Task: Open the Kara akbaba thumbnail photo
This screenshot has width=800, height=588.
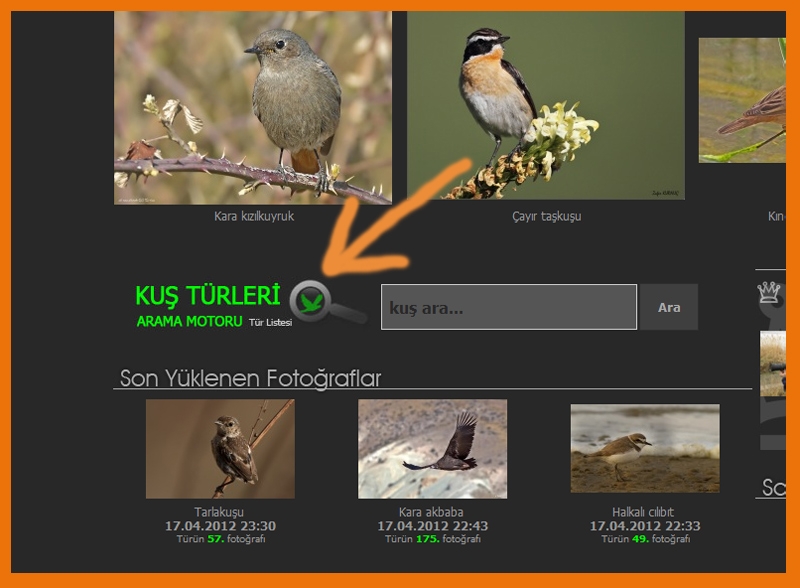Action: 433,449
